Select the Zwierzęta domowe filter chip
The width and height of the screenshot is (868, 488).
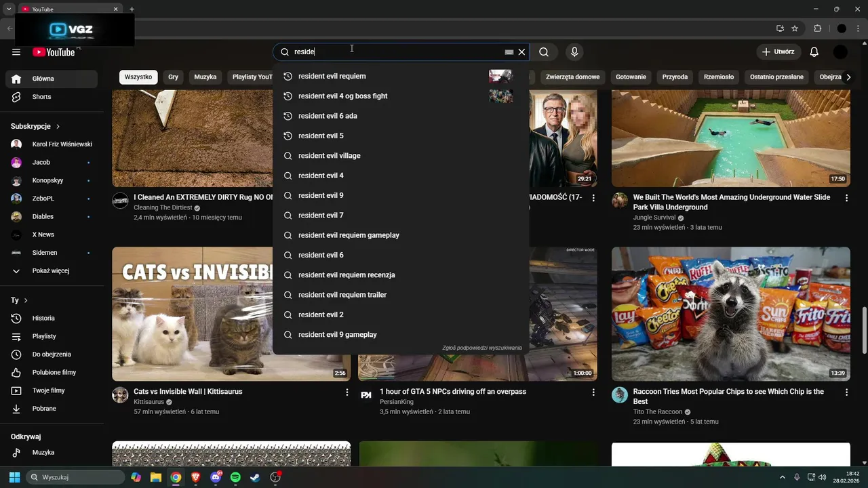pos(573,77)
